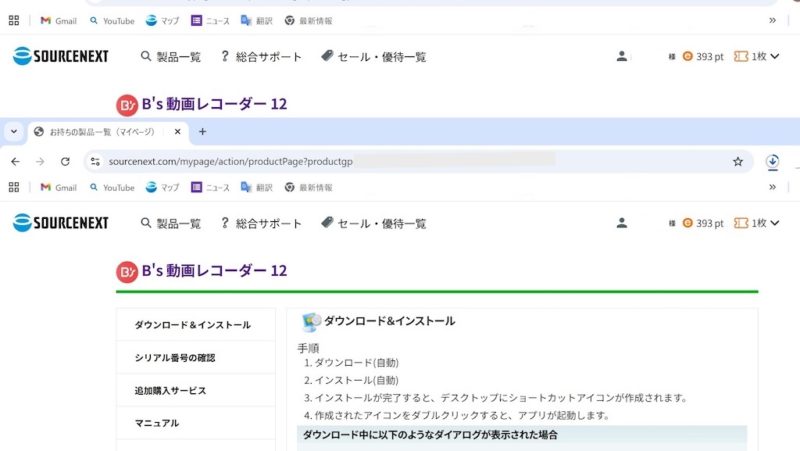Click the browser forward arrow
Screen dimensions: 800x451
coord(40,161)
